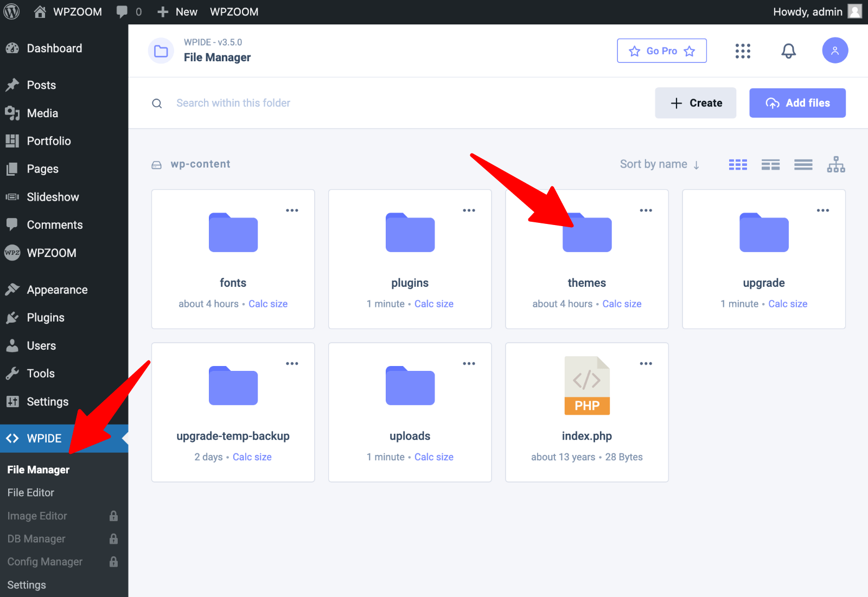Open Howdy, admin account menu
Viewport: 868px width, 597px height.
coord(817,11)
